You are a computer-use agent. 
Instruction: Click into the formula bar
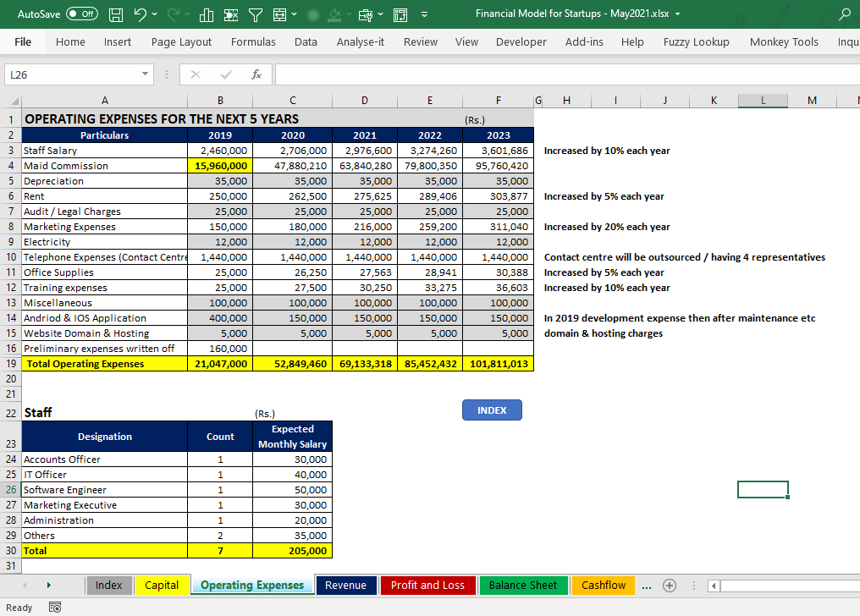(567, 74)
